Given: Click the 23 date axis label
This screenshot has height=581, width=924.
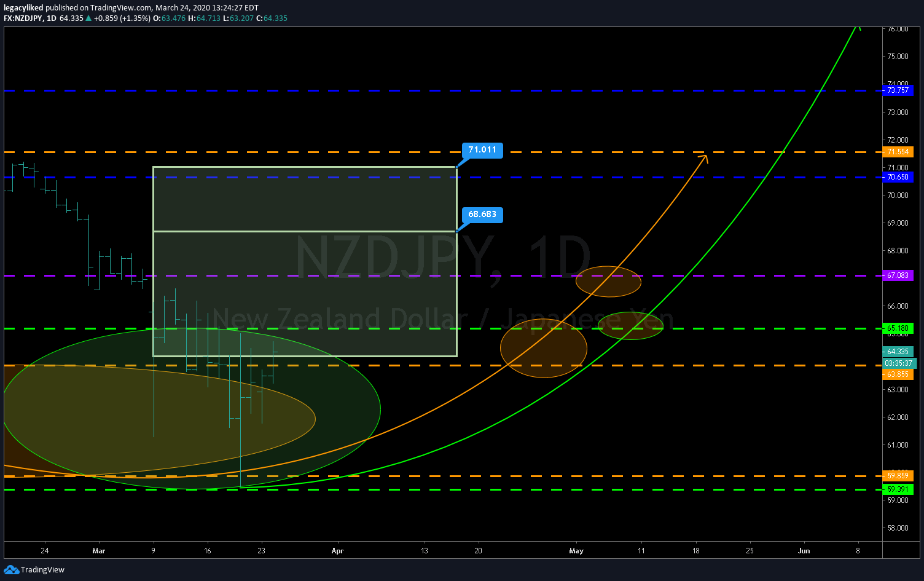Looking at the screenshot, I should pos(262,551).
